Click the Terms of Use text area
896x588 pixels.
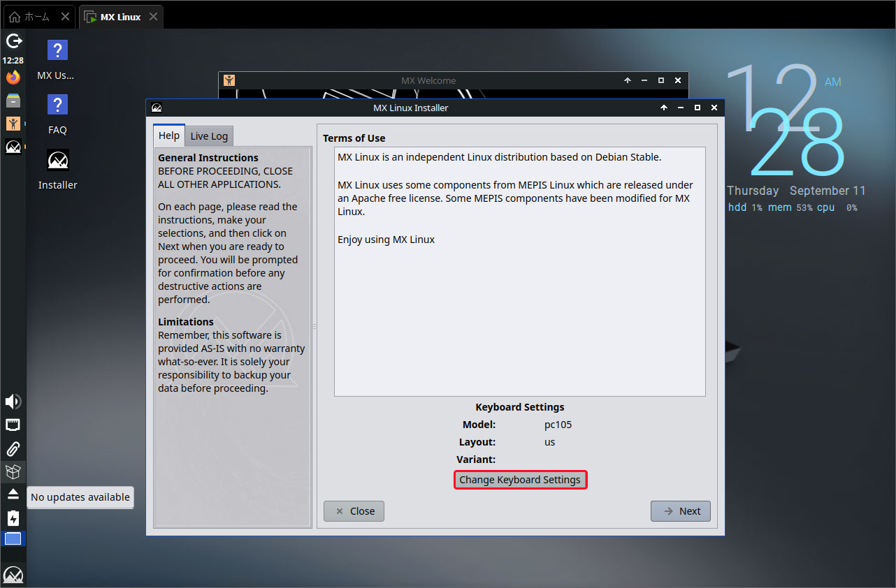click(x=520, y=272)
